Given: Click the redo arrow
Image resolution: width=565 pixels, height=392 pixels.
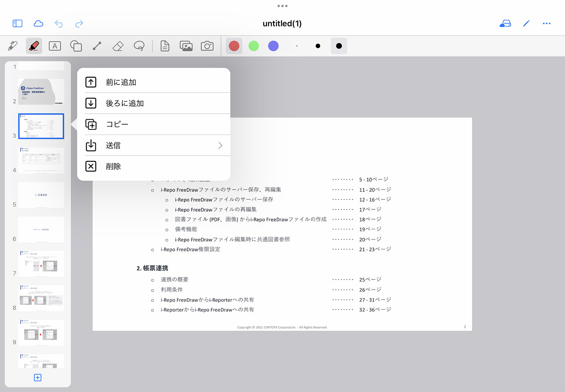Looking at the screenshot, I should (x=79, y=24).
